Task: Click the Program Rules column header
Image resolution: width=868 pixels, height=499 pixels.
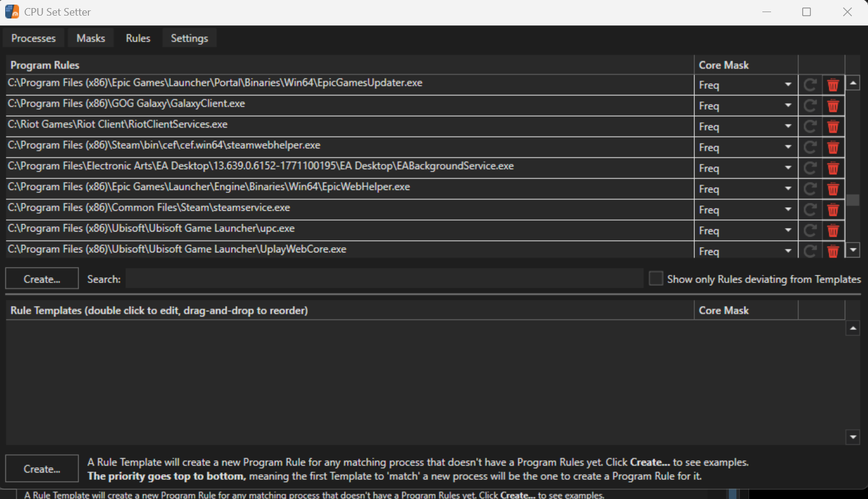Action: point(350,65)
